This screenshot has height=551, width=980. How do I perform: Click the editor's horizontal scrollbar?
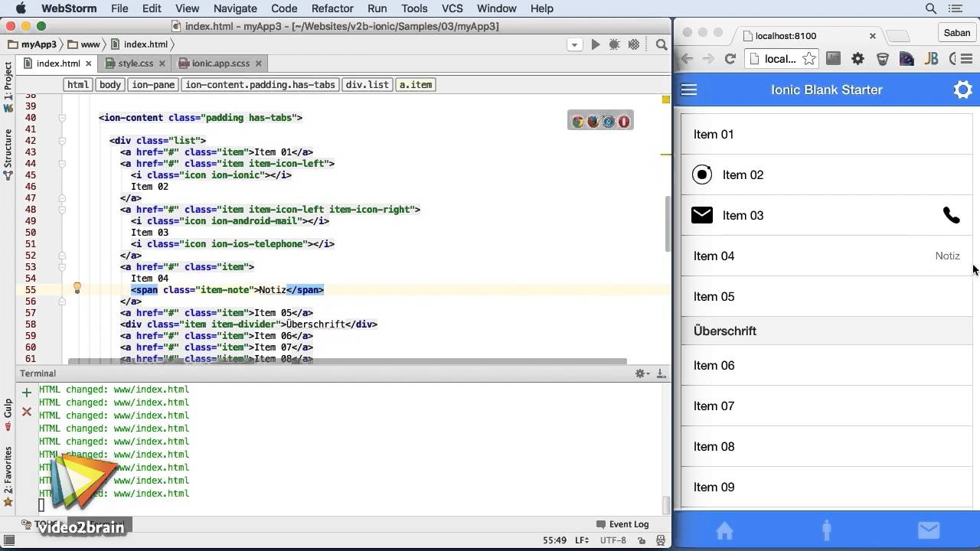[347, 361]
